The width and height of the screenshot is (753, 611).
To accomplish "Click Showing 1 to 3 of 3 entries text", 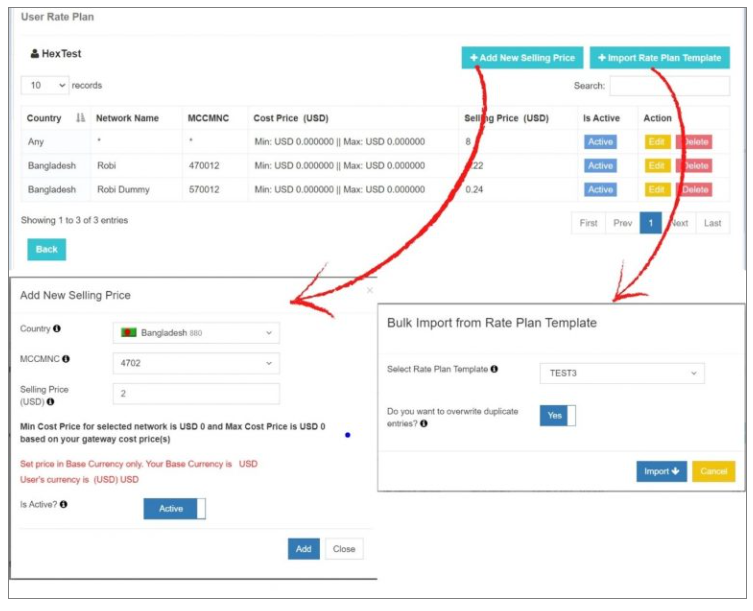I will pyautogui.click(x=74, y=220).
